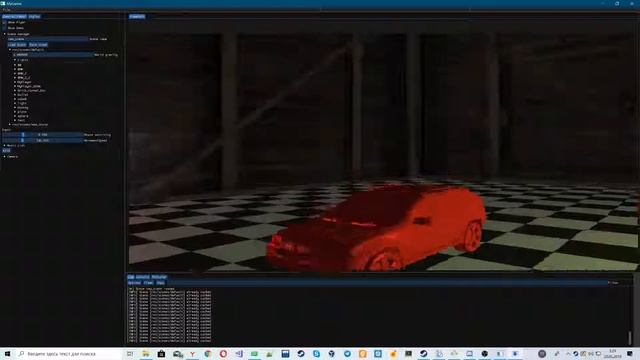This screenshot has height=360, width=640.
Task: Click the Mouse sensitivity slider
Action: tap(42, 135)
